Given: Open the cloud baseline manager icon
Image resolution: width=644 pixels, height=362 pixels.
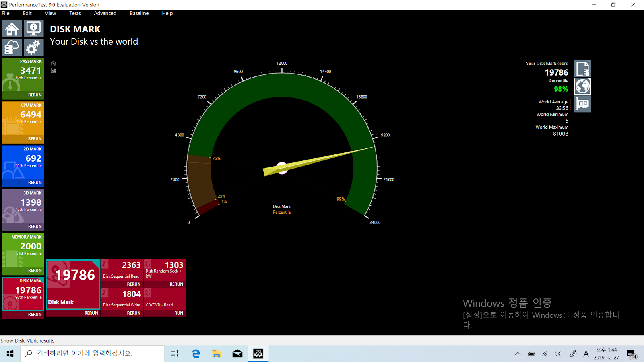Looking at the screenshot, I should pyautogui.click(x=12, y=47).
